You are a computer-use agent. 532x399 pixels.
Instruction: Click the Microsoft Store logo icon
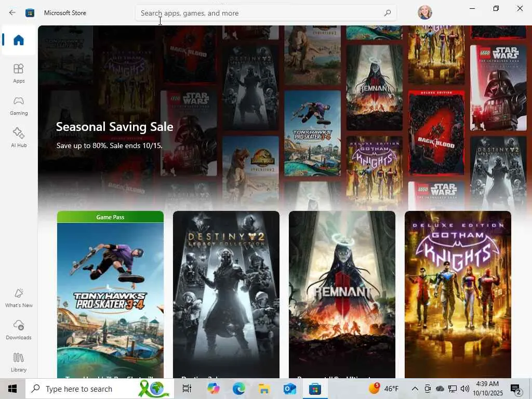pos(30,13)
